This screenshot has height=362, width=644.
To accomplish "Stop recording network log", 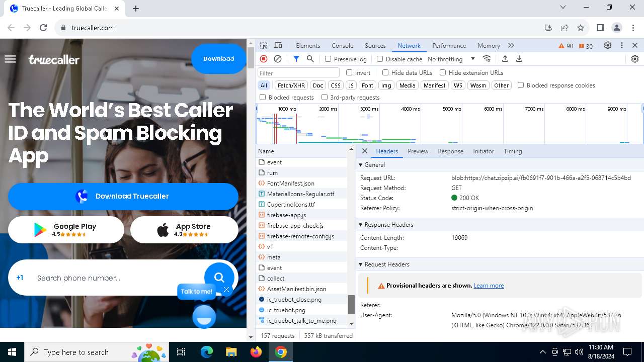I will coord(264,59).
